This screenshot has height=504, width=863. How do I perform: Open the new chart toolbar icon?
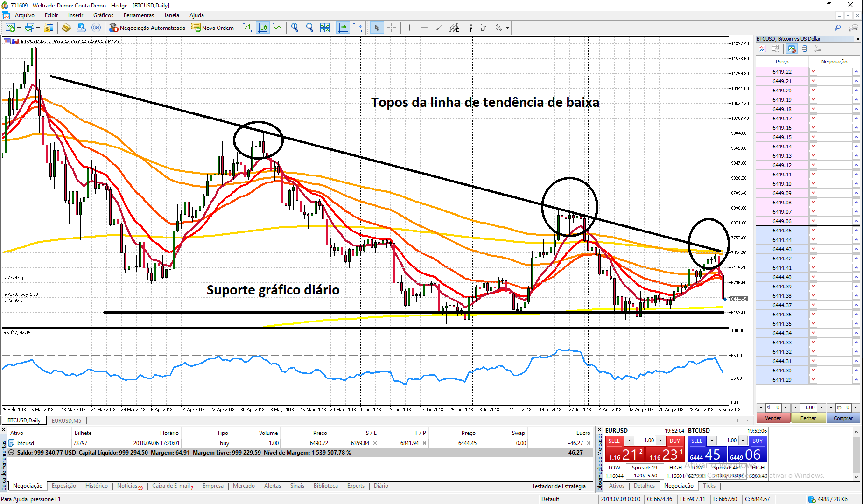point(10,28)
